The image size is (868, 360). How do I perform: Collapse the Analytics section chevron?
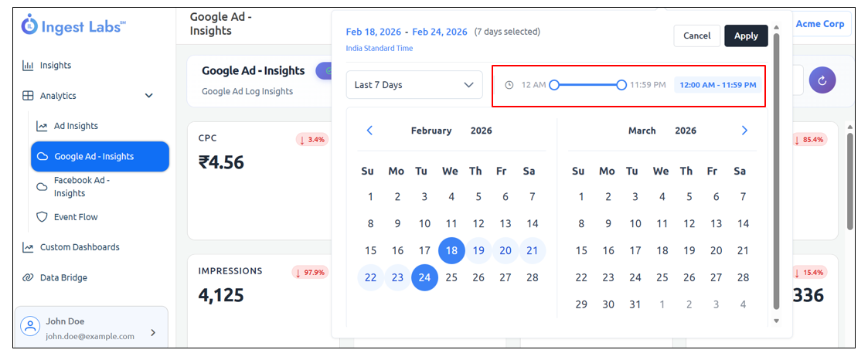(149, 96)
